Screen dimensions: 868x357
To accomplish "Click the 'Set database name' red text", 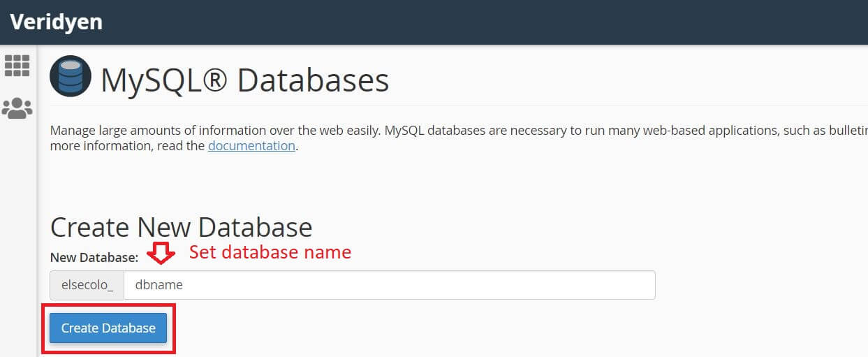I will pos(270,252).
